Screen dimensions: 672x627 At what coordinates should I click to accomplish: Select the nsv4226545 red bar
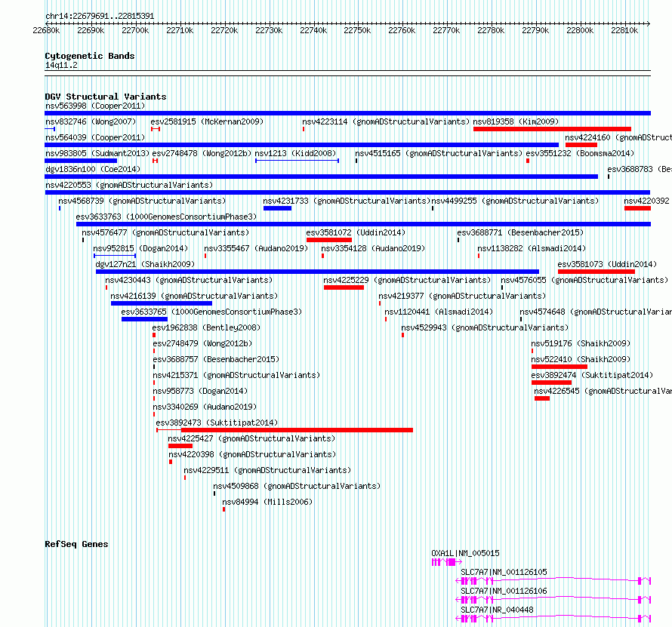click(541, 398)
